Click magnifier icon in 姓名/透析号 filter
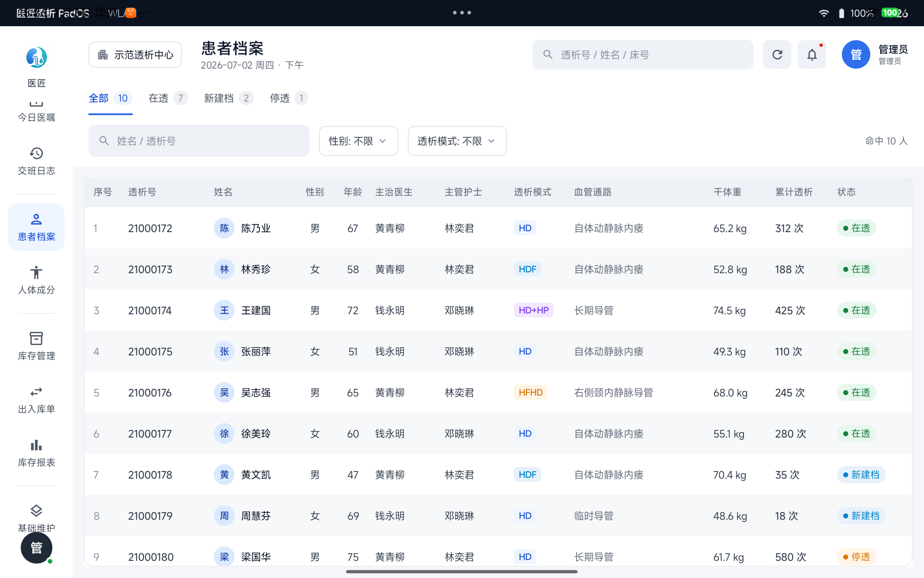The height and width of the screenshot is (578, 924). (104, 141)
